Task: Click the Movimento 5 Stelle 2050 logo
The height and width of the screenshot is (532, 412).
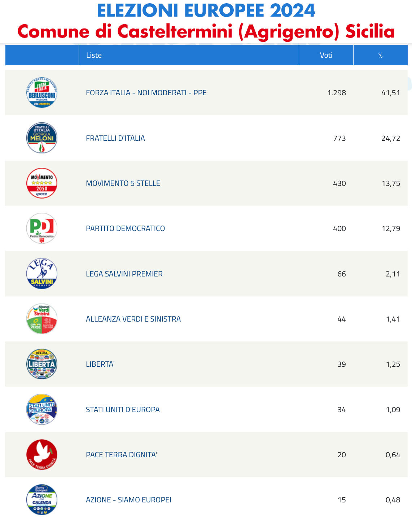Action: pyautogui.click(x=42, y=183)
